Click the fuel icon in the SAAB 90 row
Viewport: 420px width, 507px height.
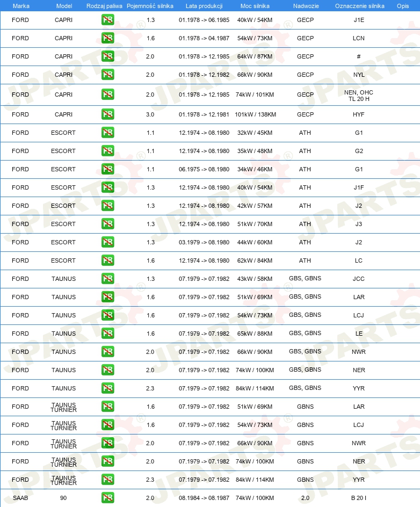click(x=107, y=498)
